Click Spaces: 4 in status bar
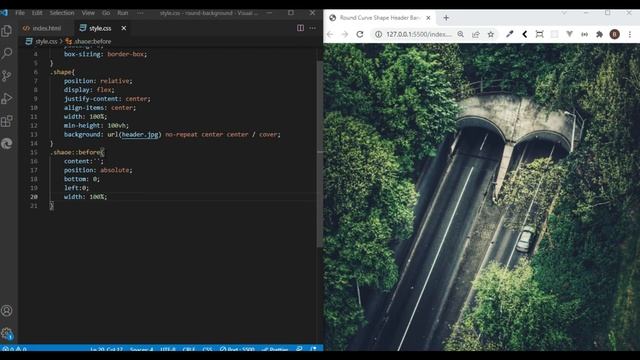640x360 pixels. pyautogui.click(x=142, y=349)
